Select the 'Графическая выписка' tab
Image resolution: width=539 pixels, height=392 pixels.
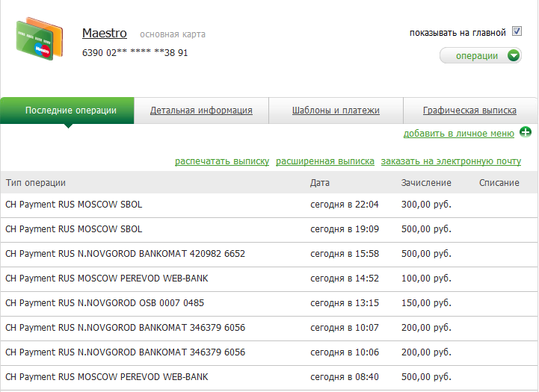(469, 111)
